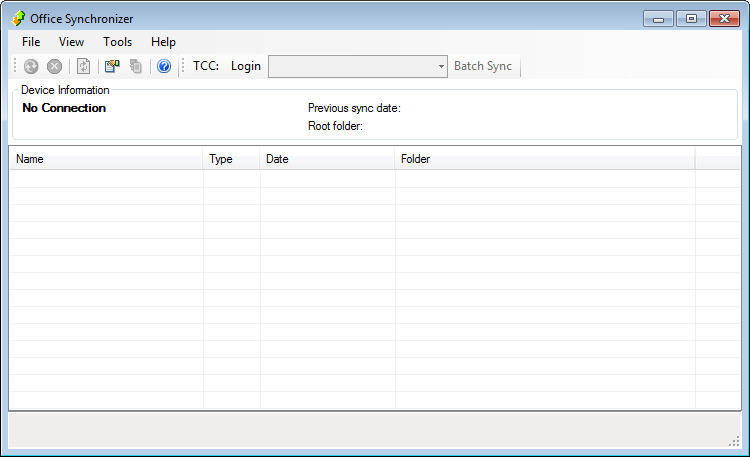
Task: Sort list by Folder column header
Action: point(545,159)
